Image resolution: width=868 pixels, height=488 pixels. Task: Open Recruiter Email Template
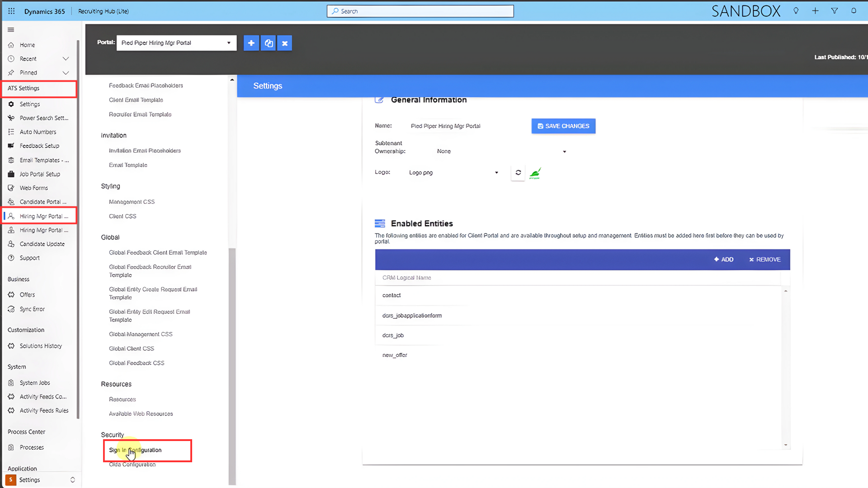(x=140, y=115)
